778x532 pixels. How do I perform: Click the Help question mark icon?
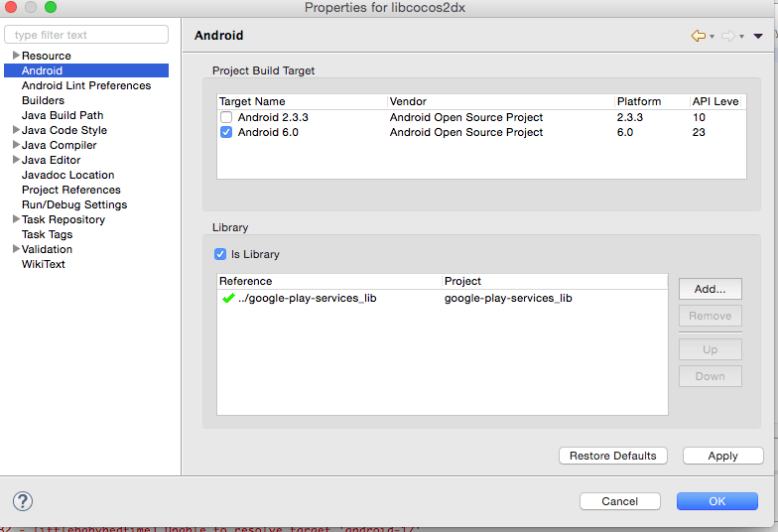22,501
